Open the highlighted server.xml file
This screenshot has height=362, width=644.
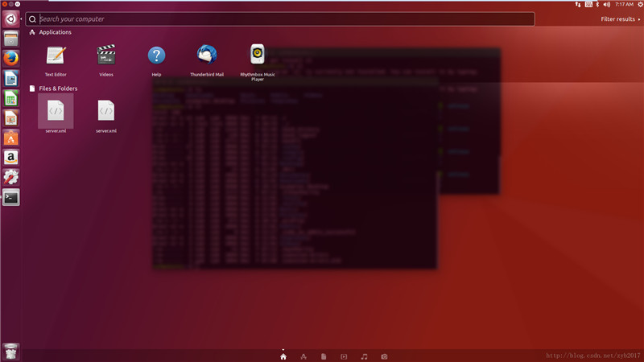[x=56, y=111]
